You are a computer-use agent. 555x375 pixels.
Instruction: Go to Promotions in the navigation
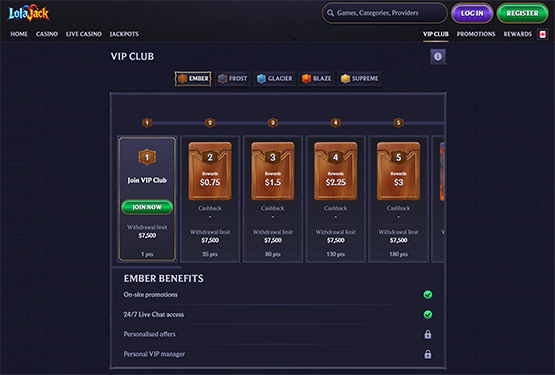pos(476,34)
